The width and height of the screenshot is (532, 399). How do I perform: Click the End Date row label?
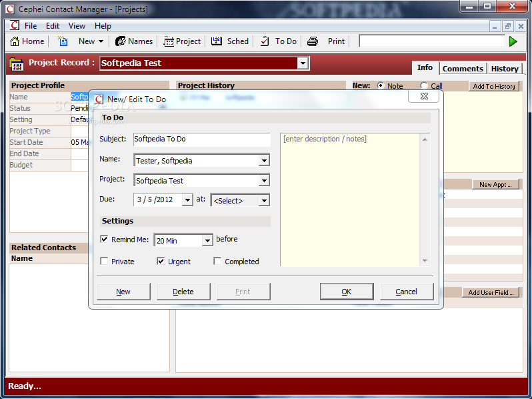click(x=24, y=153)
